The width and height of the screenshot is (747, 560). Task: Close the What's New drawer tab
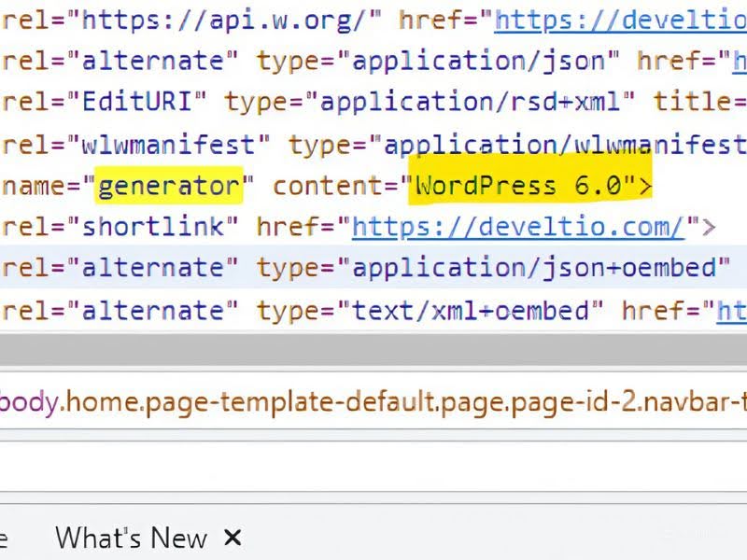click(233, 538)
